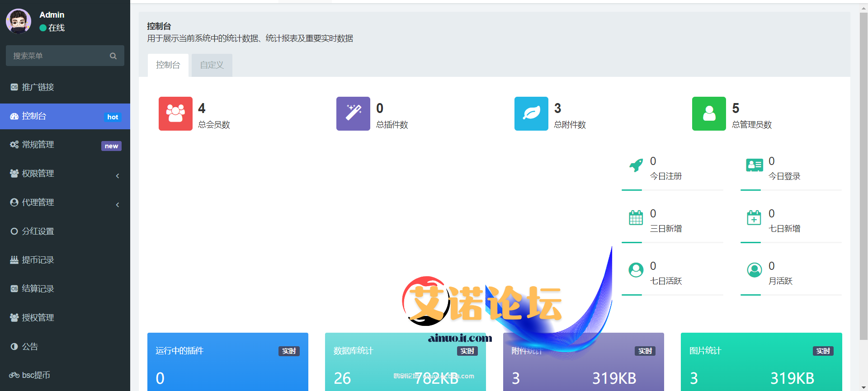868x391 pixels.
Task: Click the 运行中的插件 blue card
Action: pyautogui.click(x=227, y=362)
